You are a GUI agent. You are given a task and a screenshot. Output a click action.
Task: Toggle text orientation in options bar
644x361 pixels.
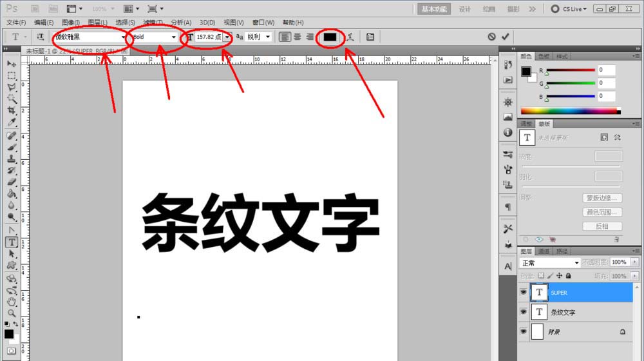[x=40, y=37]
